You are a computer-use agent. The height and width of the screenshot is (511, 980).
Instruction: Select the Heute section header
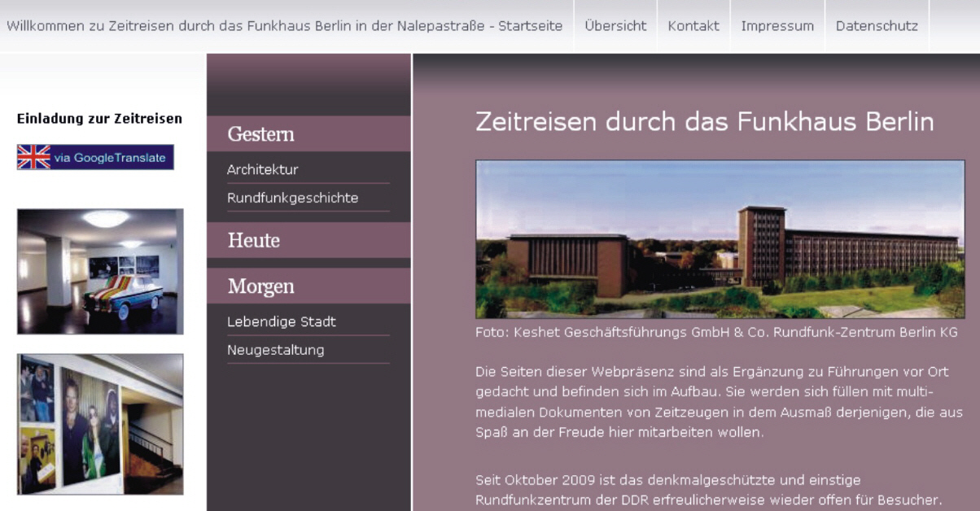(254, 241)
